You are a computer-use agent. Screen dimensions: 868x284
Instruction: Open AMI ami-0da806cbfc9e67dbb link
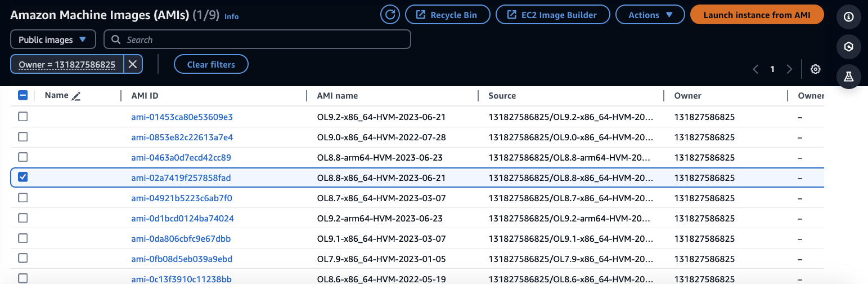click(181, 239)
